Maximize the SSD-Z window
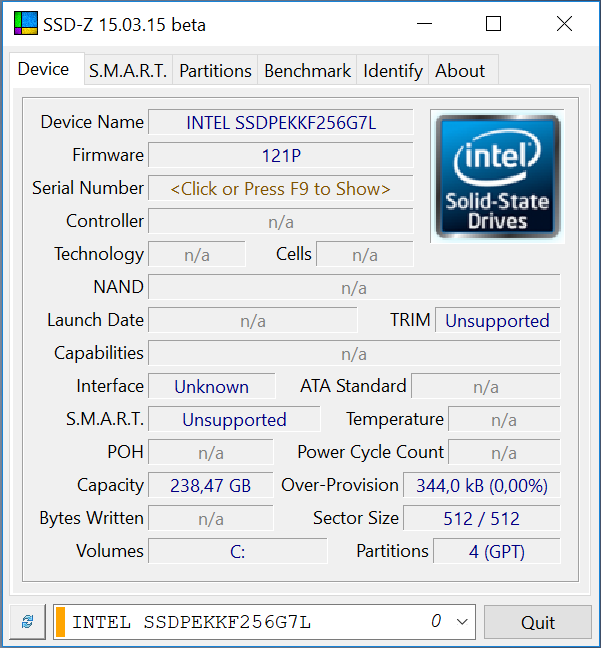Viewport: 601px width, 648px height. click(x=494, y=24)
